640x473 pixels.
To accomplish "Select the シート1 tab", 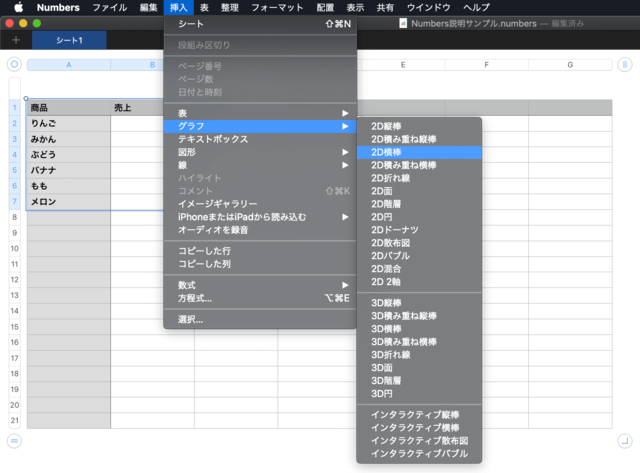I will 69,40.
